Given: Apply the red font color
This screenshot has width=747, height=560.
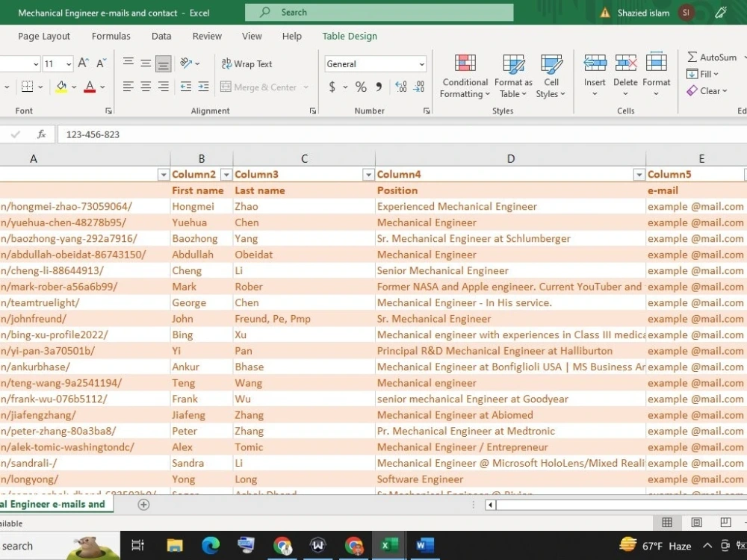Looking at the screenshot, I should point(90,87).
